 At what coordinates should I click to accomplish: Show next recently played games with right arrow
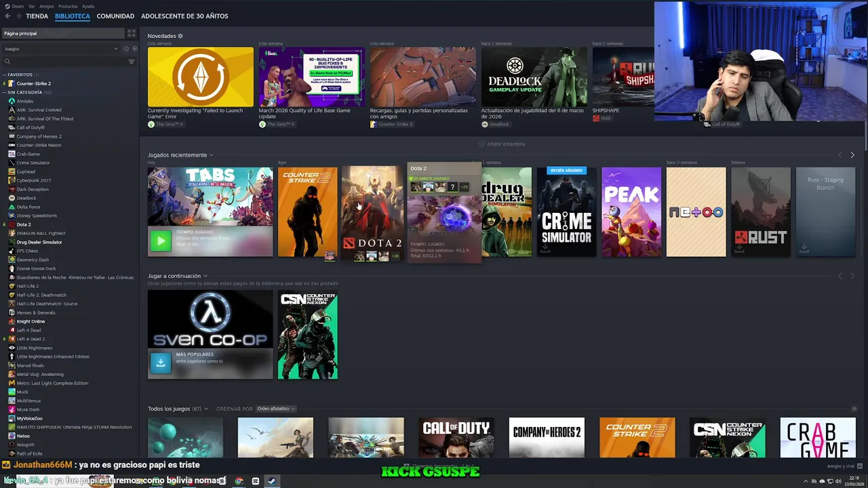[852, 155]
